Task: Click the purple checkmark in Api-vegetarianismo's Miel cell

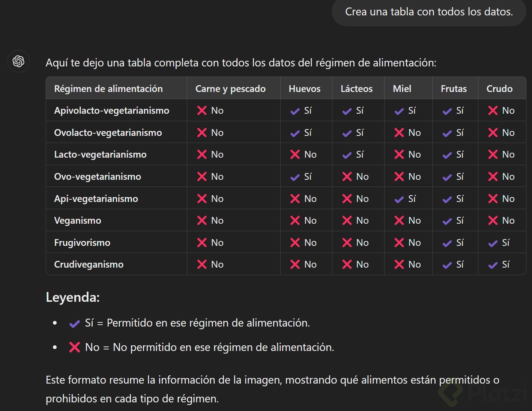Action: 399,199
